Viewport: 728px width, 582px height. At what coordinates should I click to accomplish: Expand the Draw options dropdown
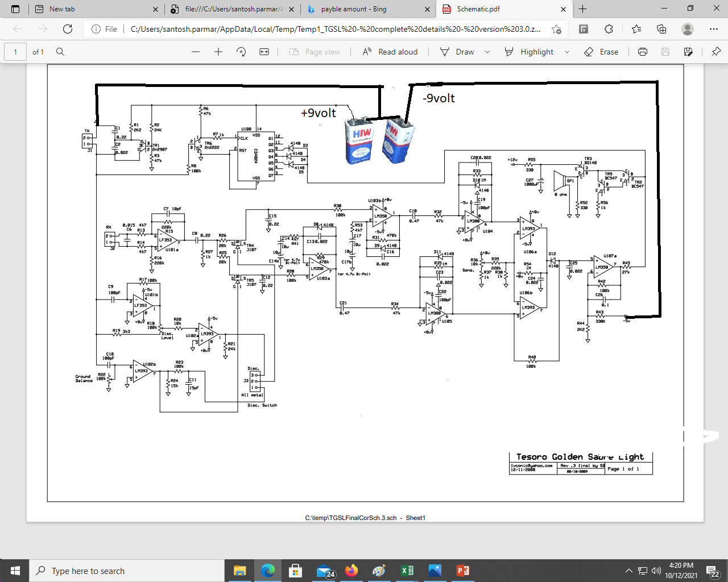tap(487, 52)
